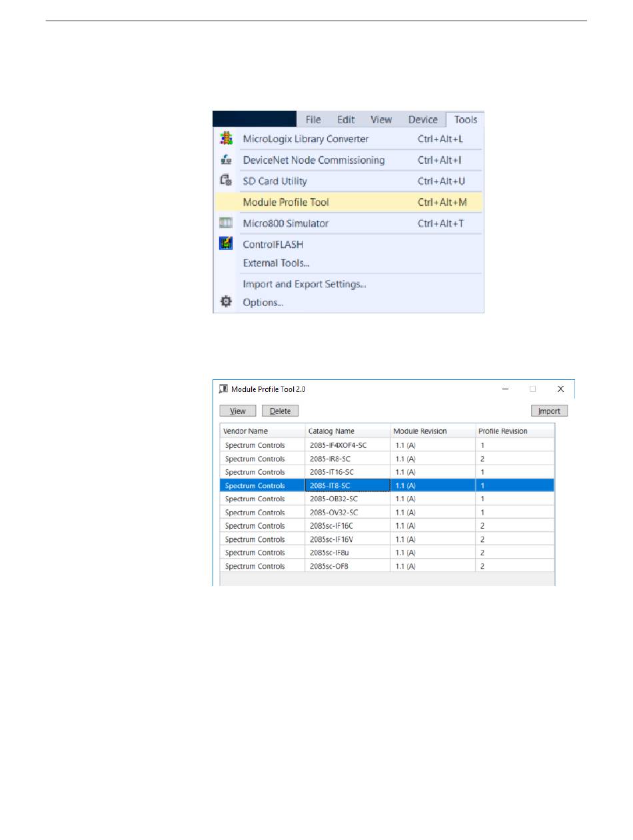Click Profile Revision 2 of 2085sc-IF16C
This screenshot has width=633, height=840.
pos(482,526)
